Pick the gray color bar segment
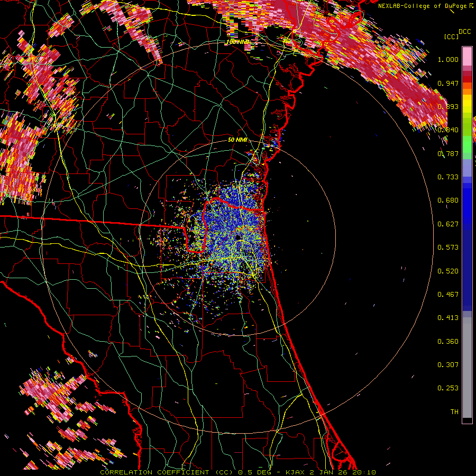The width and height of the screenshot is (476, 476). pyautogui.click(x=467, y=368)
